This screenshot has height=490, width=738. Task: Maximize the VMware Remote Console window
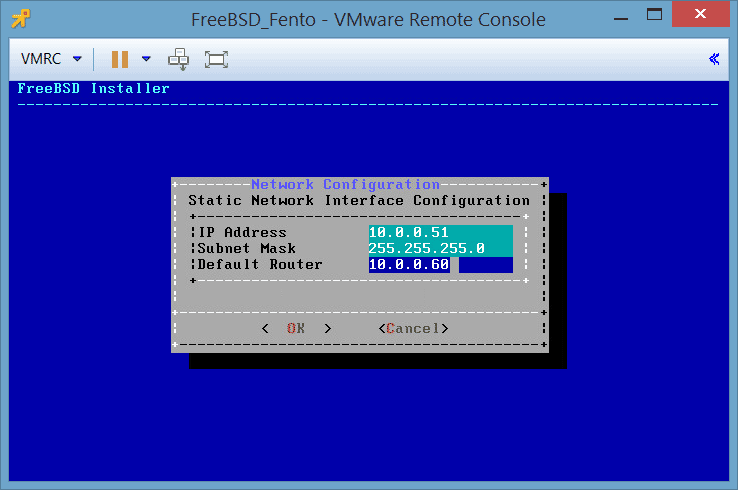point(655,16)
